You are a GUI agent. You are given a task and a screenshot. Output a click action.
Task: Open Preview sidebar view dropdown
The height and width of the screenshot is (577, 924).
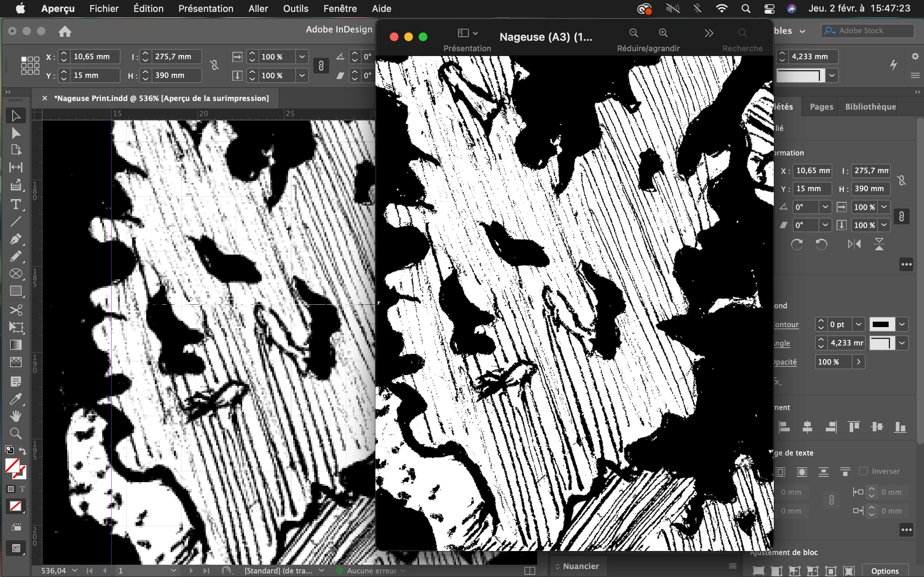[x=467, y=33]
